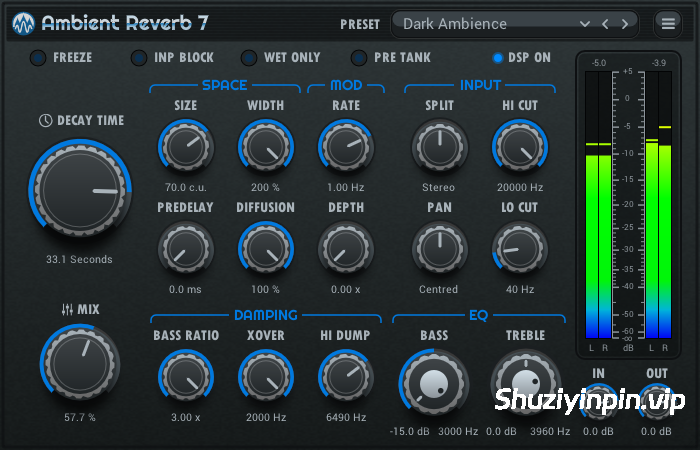
Task: Click the Hi Dump knob
Action: (346, 377)
